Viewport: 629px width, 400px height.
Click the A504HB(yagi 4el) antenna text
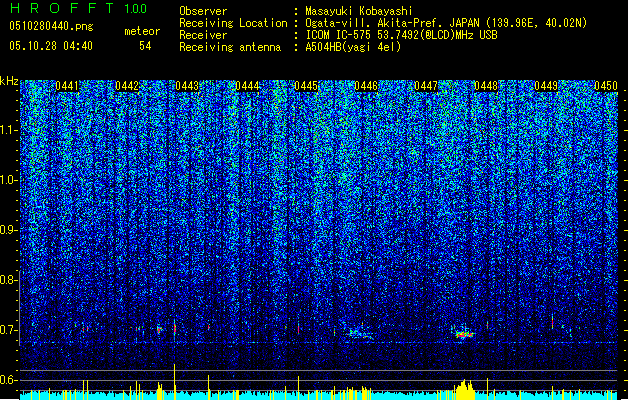click(353, 47)
